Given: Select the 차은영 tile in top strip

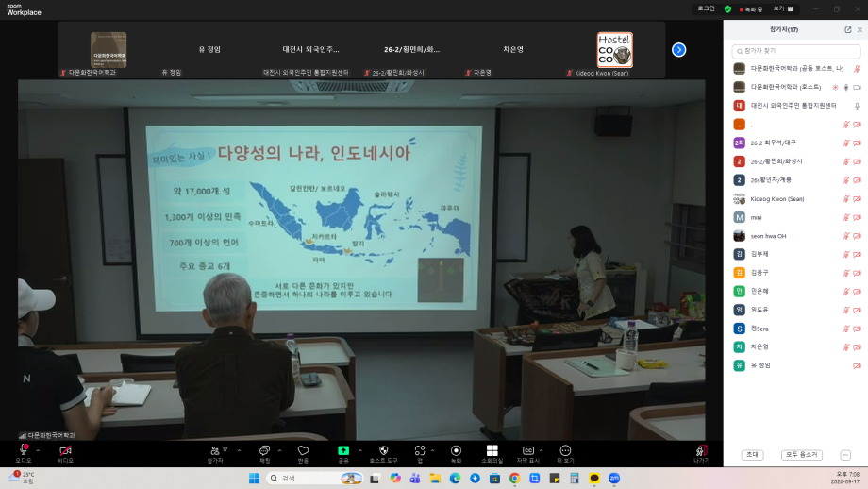Looking at the screenshot, I should click(x=513, y=50).
